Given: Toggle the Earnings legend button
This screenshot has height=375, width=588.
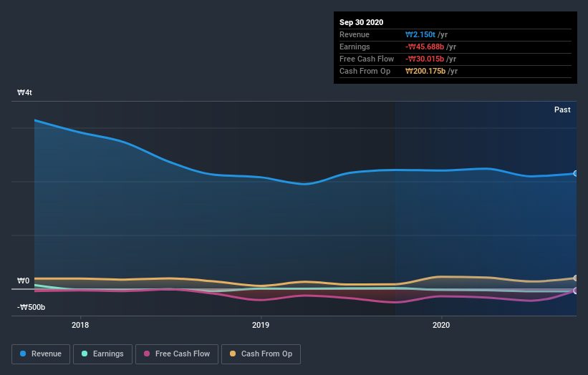Looking at the screenshot, I should pyautogui.click(x=102, y=354).
